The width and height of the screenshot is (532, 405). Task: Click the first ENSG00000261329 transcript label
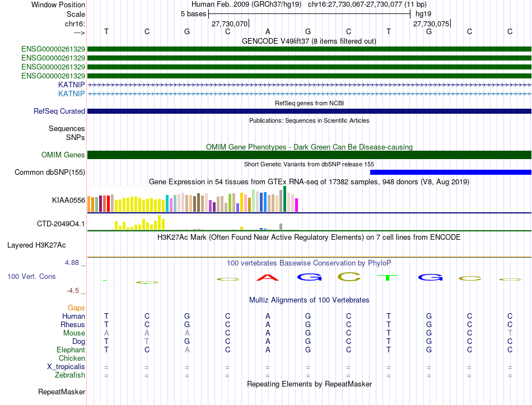point(53,49)
